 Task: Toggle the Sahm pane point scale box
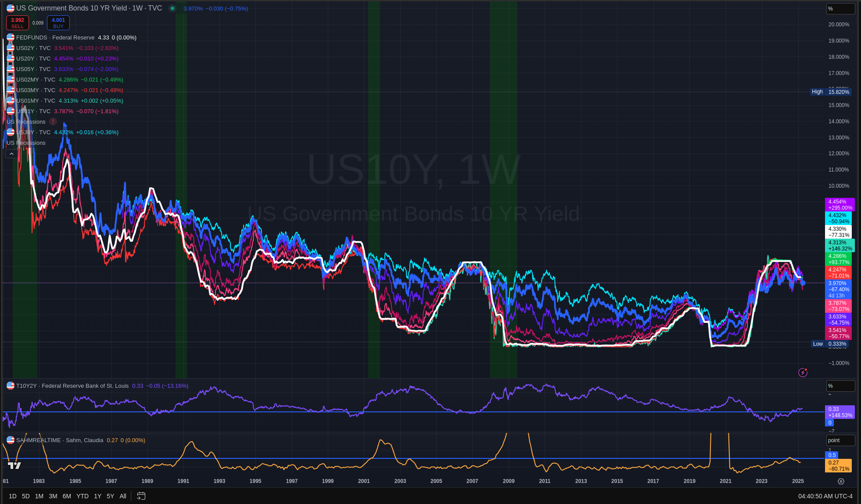(840, 440)
